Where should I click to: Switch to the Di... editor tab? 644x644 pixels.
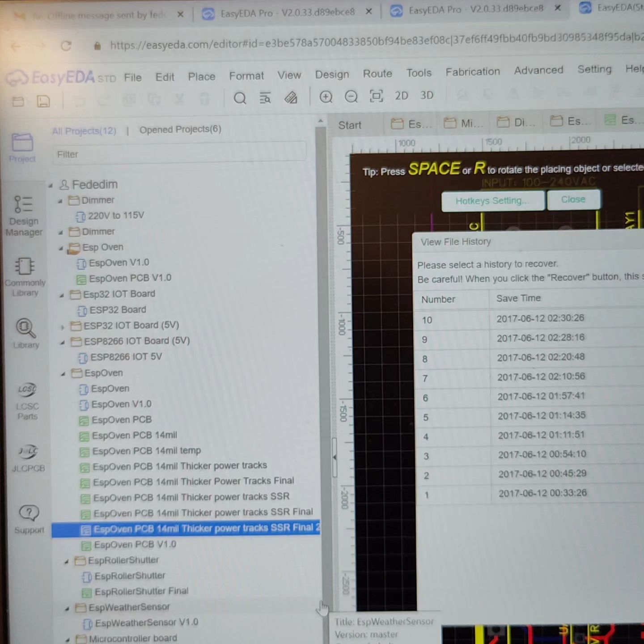516,122
